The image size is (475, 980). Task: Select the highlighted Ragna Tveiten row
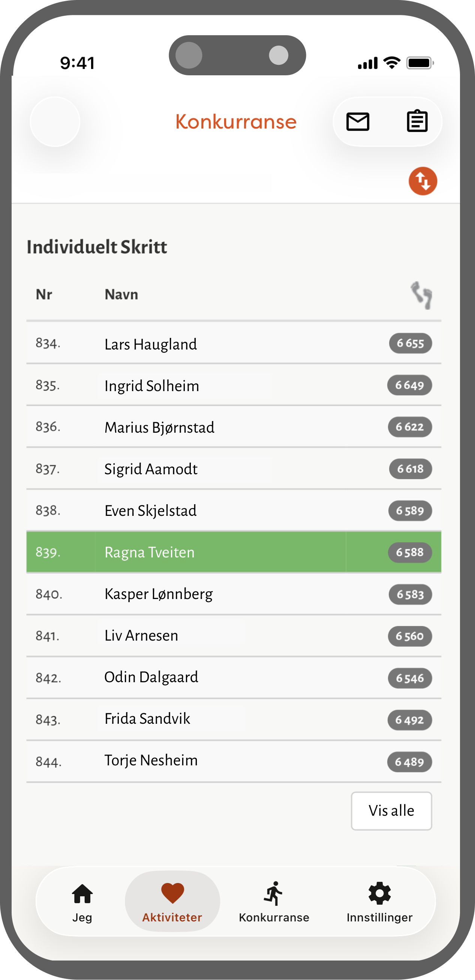point(233,552)
